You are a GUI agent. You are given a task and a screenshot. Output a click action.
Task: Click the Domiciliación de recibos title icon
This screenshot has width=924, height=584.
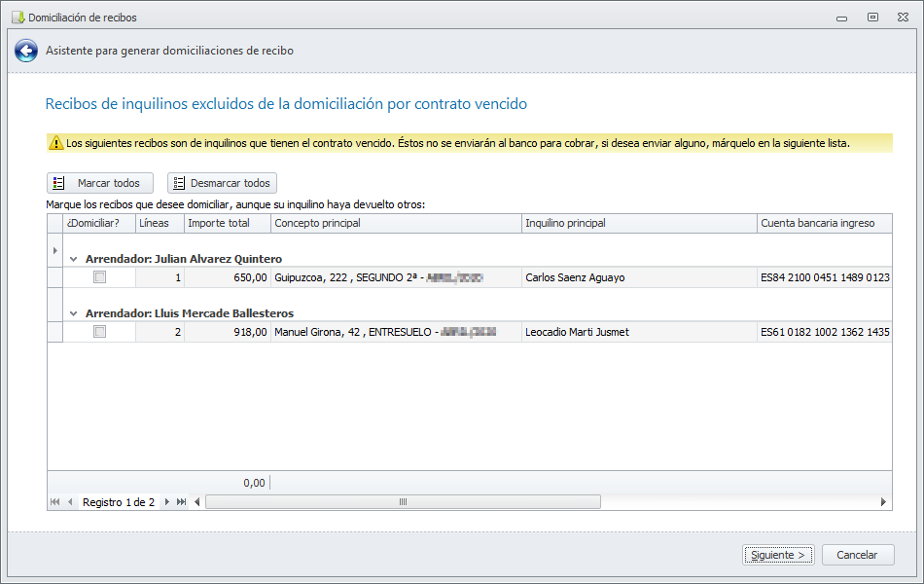coord(18,18)
